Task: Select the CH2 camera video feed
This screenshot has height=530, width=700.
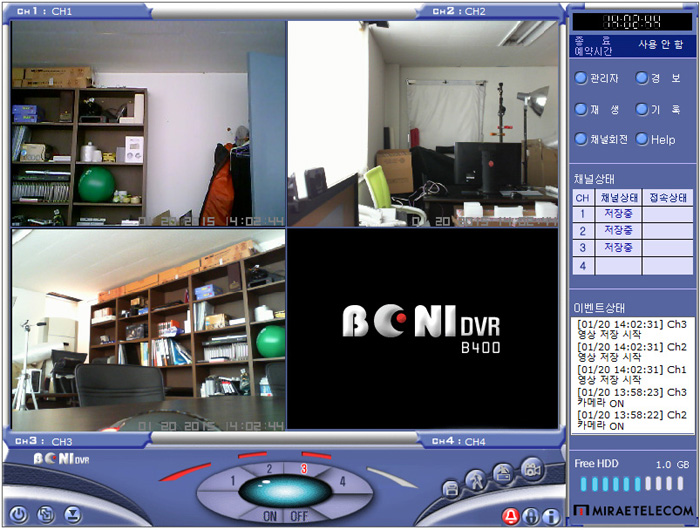Action: (x=423, y=124)
